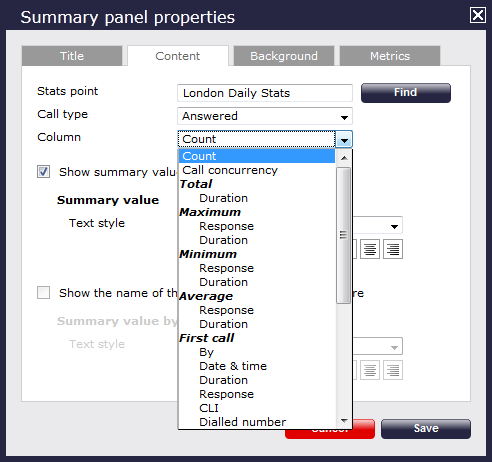
Task: Click the Column list scrollbar thumb
Action: coord(343,235)
